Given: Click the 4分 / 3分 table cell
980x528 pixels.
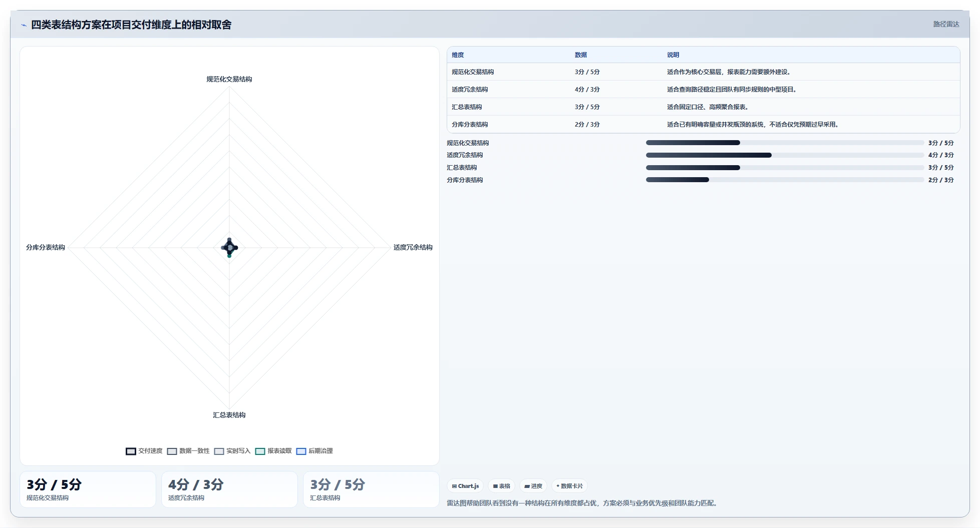Looking at the screenshot, I should click(x=587, y=90).
